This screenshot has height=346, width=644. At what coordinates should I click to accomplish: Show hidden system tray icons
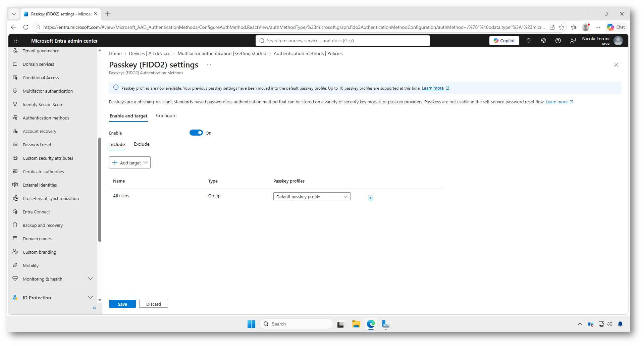pyautogui.click(x=580, y=324)
